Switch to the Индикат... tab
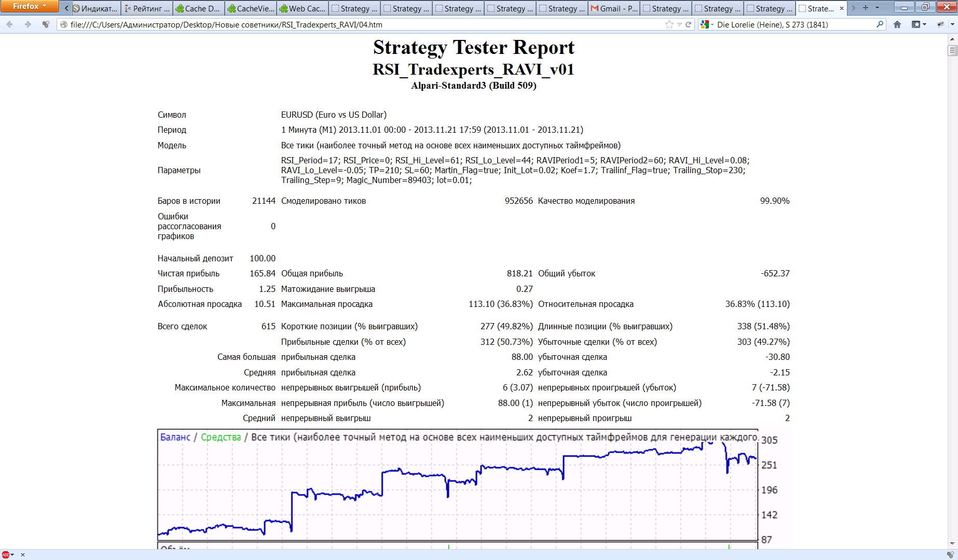 point(95,8)
